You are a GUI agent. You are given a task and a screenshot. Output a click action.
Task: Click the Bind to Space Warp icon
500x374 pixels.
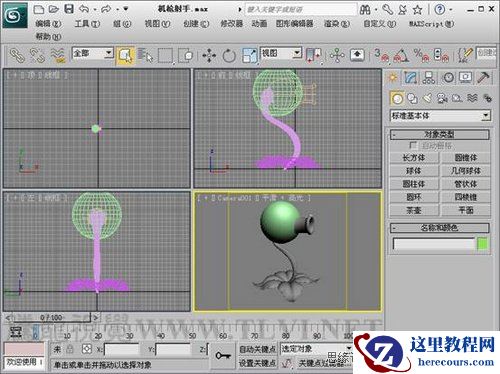coord(58,55)
